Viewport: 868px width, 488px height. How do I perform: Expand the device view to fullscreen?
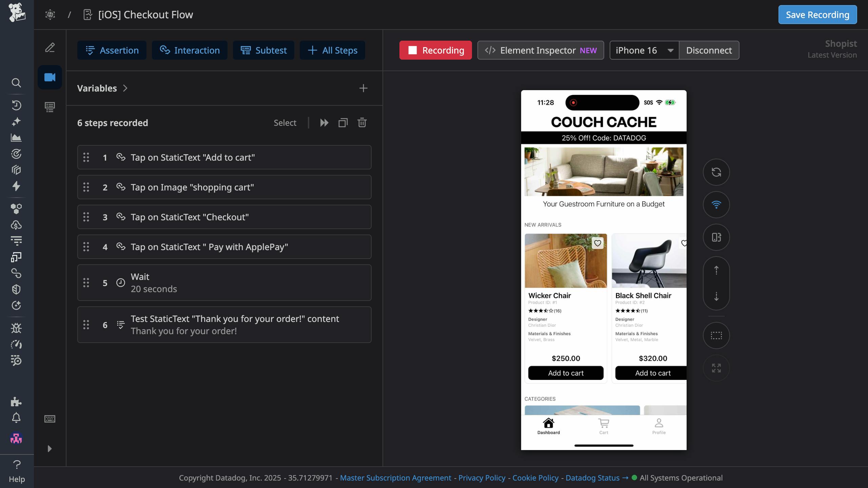pyautogui.click(x=716, y=368)
